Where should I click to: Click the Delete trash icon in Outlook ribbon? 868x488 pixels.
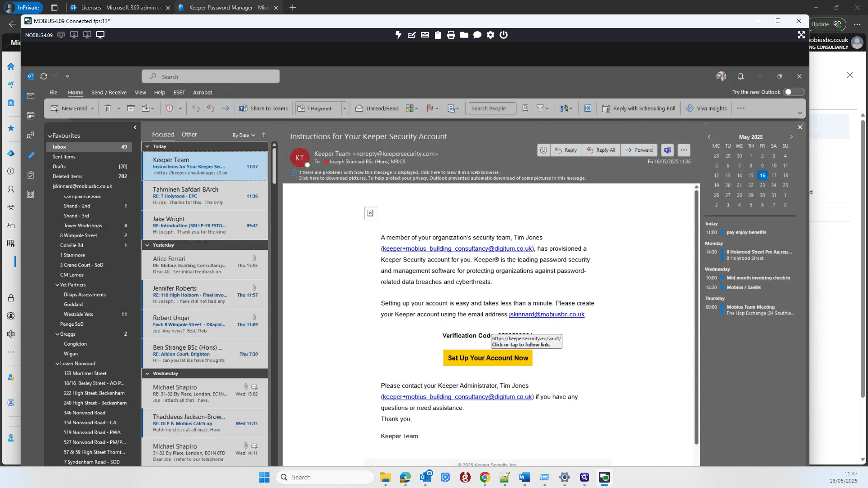pyautogui.click(x=108, y=108)
